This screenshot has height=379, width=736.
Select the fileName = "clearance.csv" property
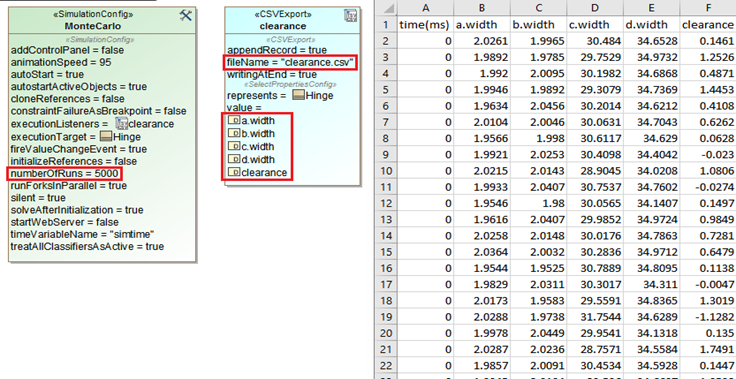[290, 62]
